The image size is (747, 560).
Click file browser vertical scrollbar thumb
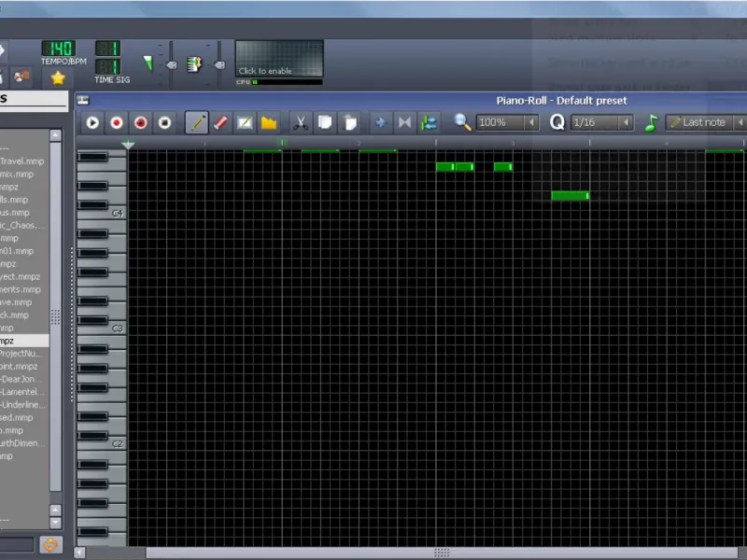pos(55,316)
